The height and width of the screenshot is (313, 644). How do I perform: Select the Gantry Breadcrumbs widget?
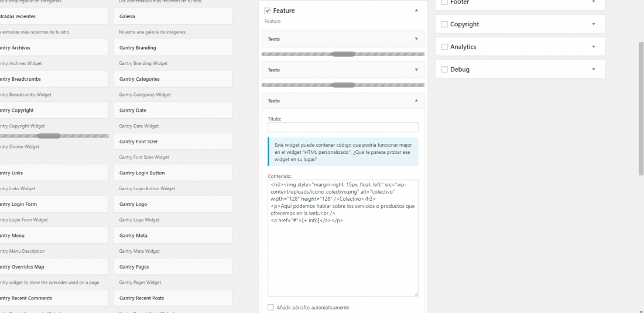[x=54, y=79]
